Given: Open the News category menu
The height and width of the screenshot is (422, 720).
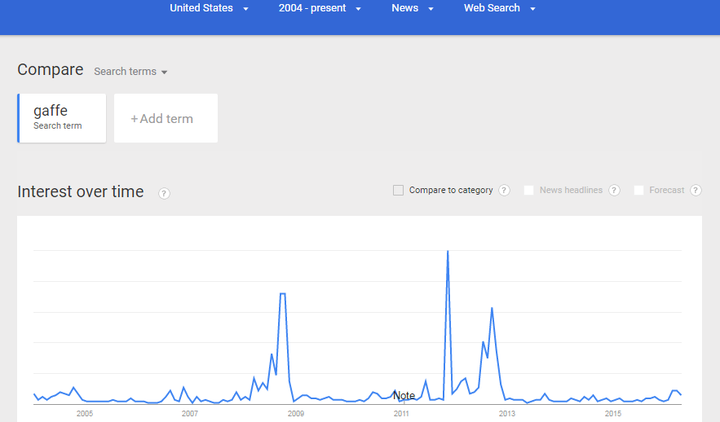Looking at the screenshot, I should tap(413, 8).
